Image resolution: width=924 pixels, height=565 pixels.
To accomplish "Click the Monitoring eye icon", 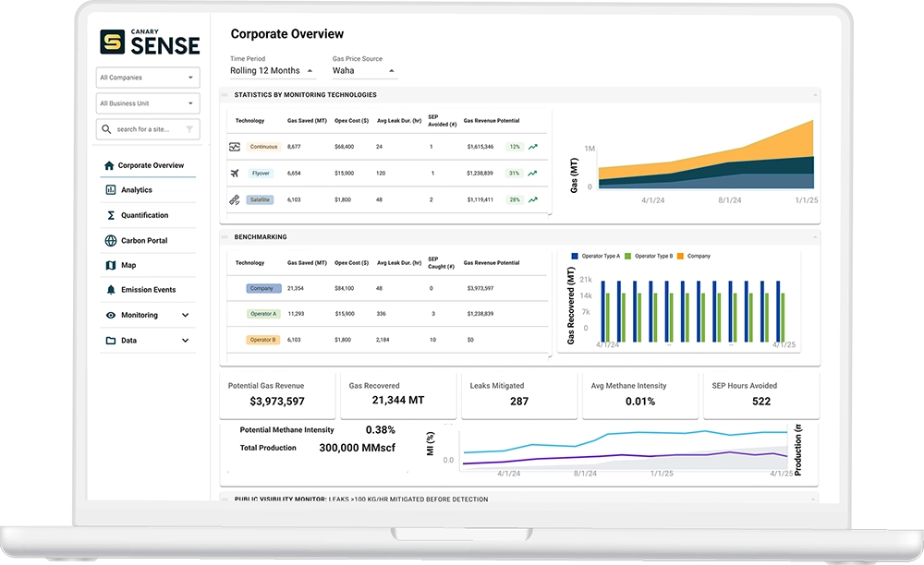I will (x=110, y=315).
